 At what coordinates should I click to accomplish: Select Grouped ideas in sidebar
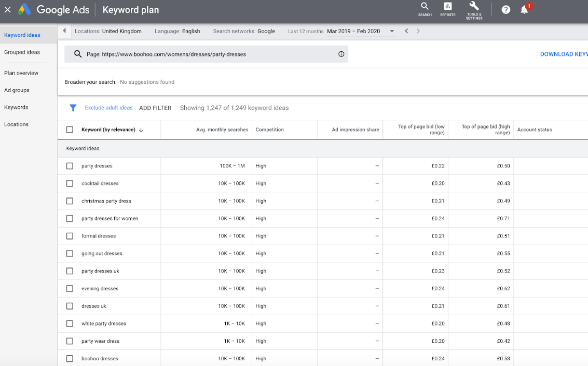coord(22,52)
